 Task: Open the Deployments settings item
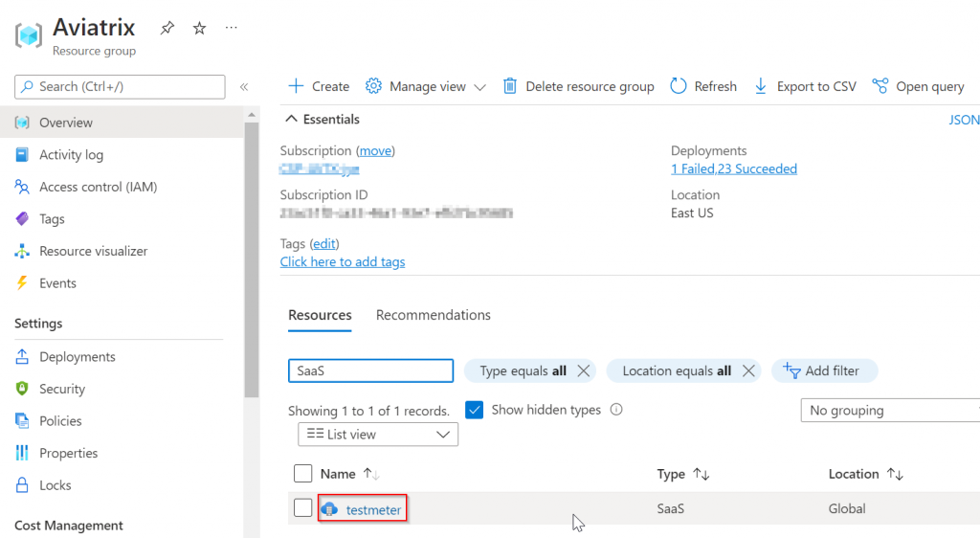coord(78,357)
